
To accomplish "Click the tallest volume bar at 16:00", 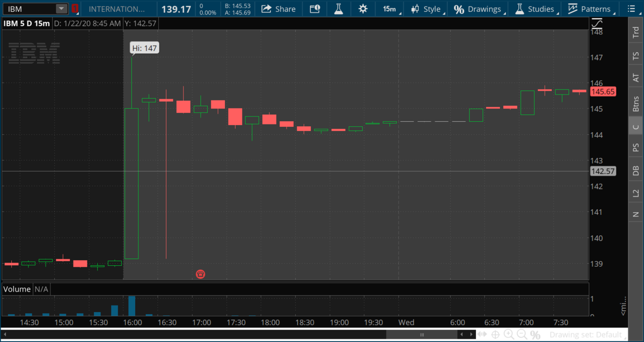I will 131,305.
